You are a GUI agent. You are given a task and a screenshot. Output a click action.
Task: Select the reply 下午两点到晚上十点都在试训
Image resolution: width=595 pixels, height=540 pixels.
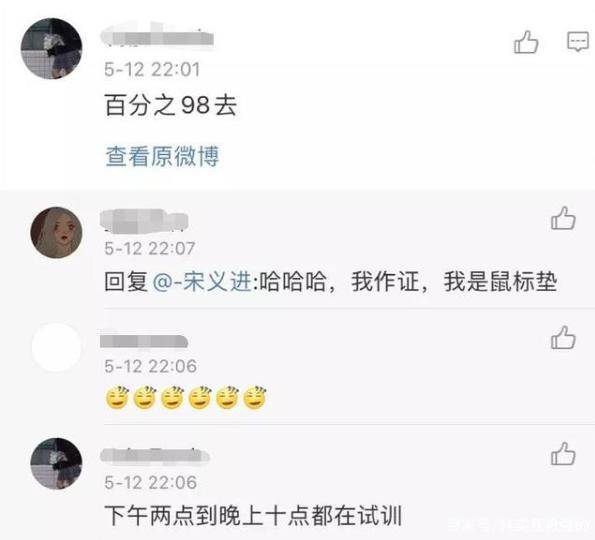tap(253, 515)
